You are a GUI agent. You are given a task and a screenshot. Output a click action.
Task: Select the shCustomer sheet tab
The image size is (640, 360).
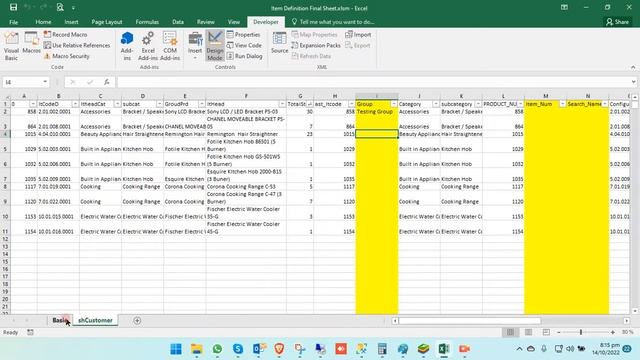point(95,320)
